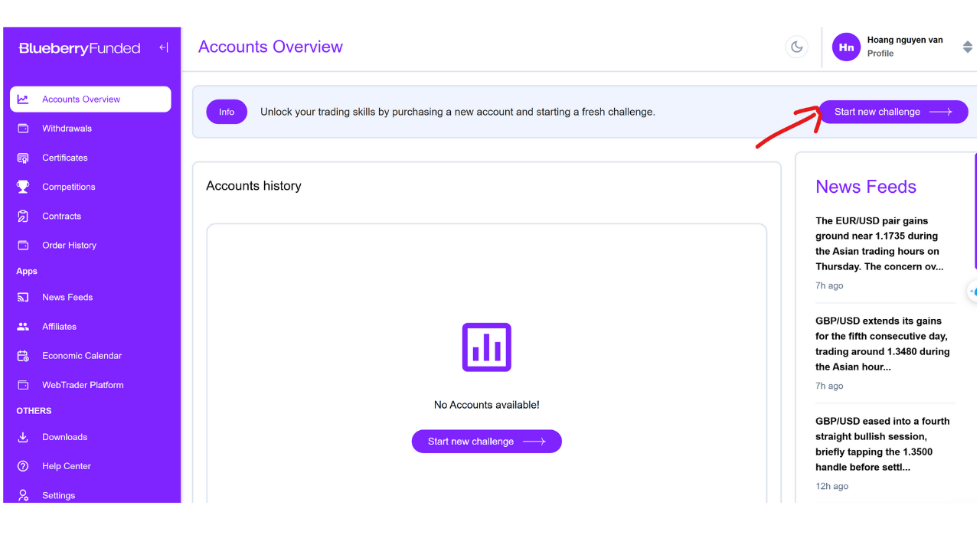Click the Contracts clipboard icon
The image size is (980, 551).
23,216
